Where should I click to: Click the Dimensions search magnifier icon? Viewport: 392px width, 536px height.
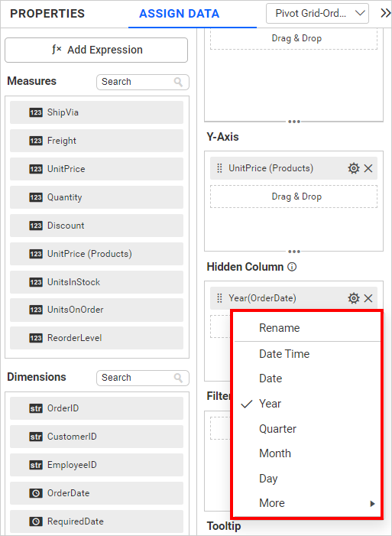click(178, 378)
